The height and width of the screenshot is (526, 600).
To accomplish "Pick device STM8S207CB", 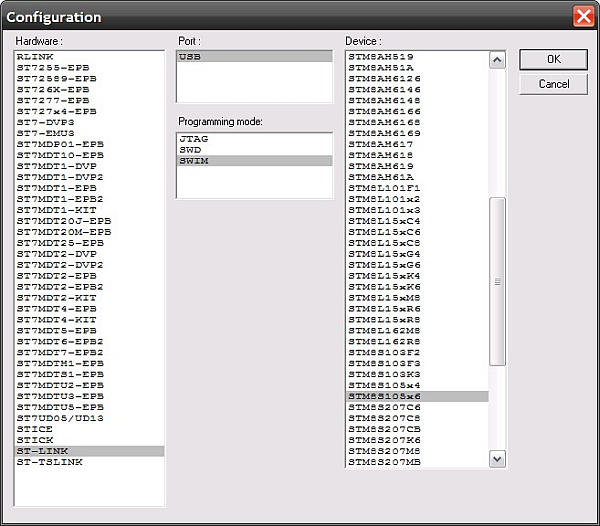I will (x=417, y=429).
